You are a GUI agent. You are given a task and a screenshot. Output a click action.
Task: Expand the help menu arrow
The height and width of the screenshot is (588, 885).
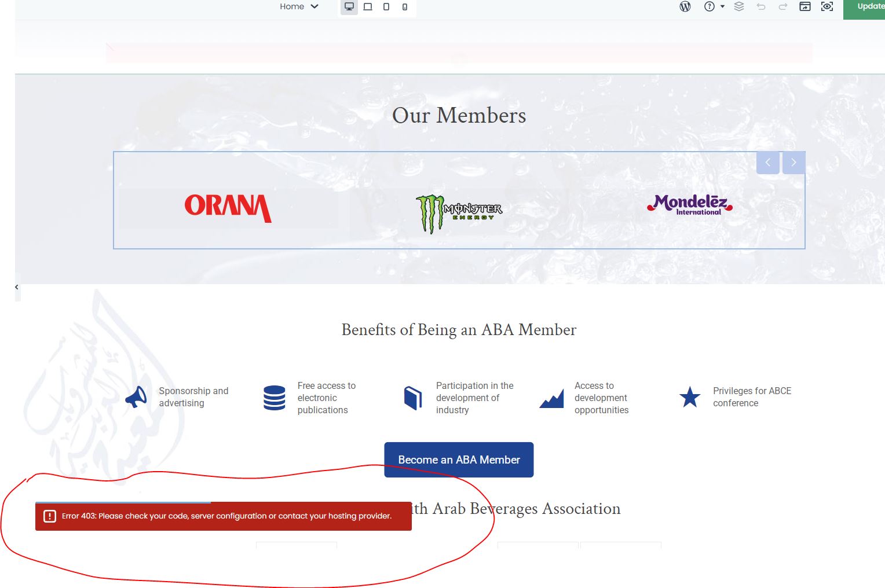[x=722, y=6]
